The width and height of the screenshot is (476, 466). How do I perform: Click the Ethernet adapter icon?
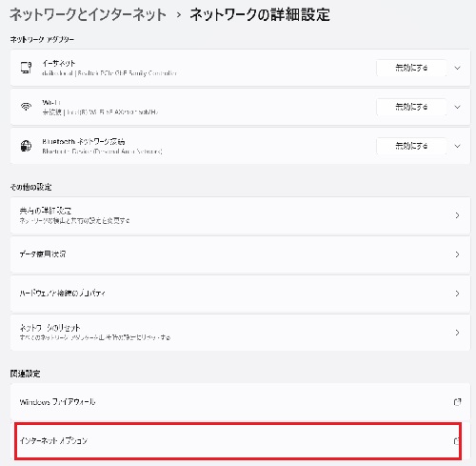pyautogui.click(x=27, y=68)
